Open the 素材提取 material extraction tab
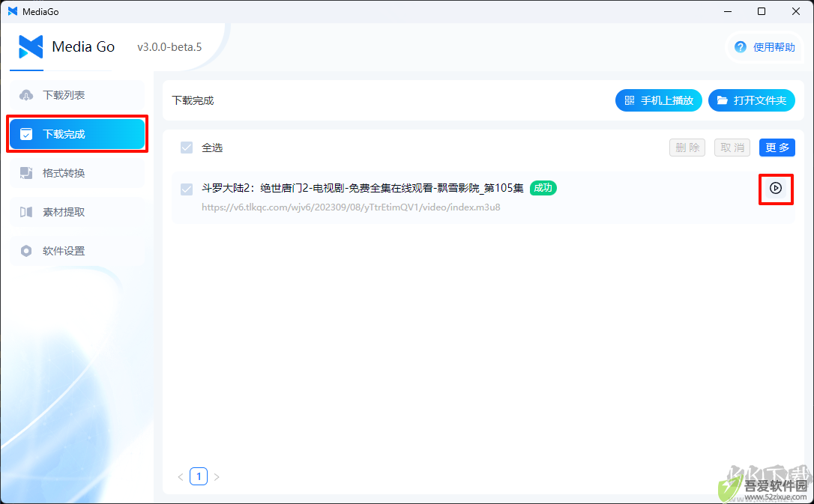 pos(77,212)
